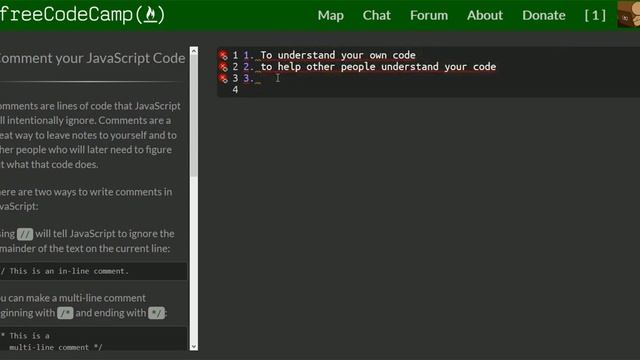Click the 'Comment your JavaScript Code' heading

coord(93,58)
